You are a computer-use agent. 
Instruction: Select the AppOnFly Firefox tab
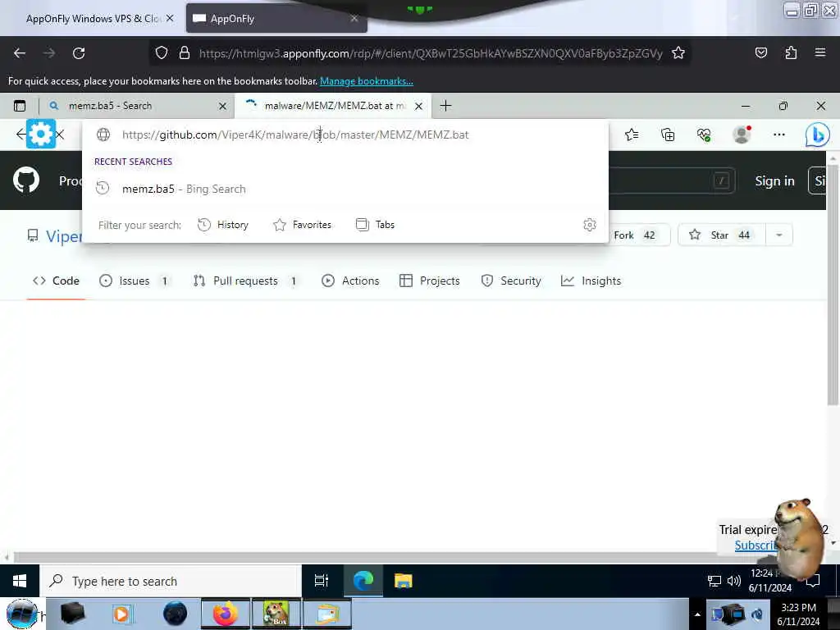click(x=276, y=18)
